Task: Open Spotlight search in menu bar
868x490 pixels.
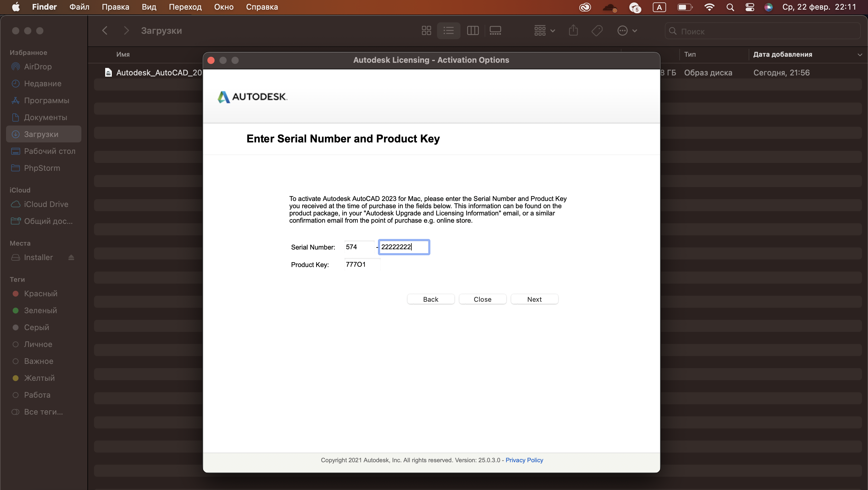Action: pyautogui.click(x=730, y=7)
